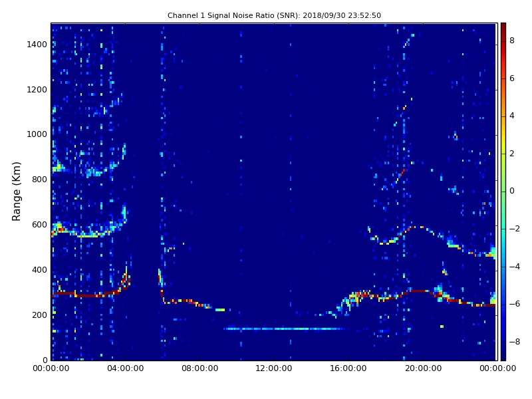Click the 08:00:00 time tick label

(200, 368)
